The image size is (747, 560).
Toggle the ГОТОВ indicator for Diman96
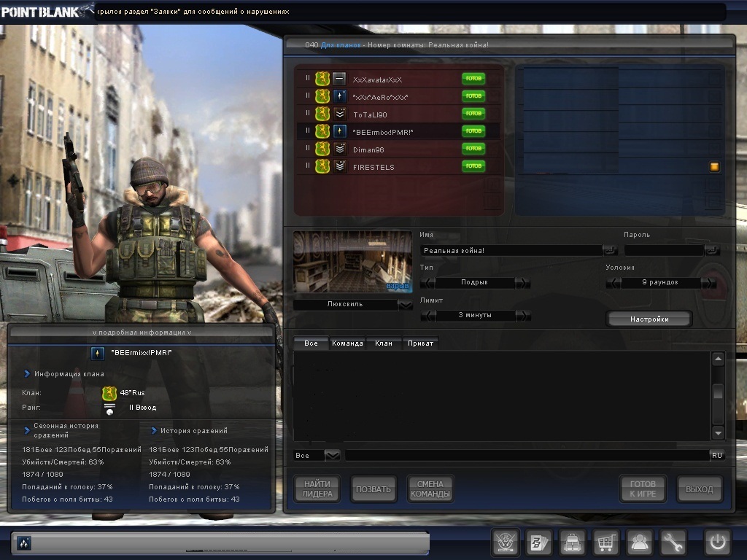[473, 149]
